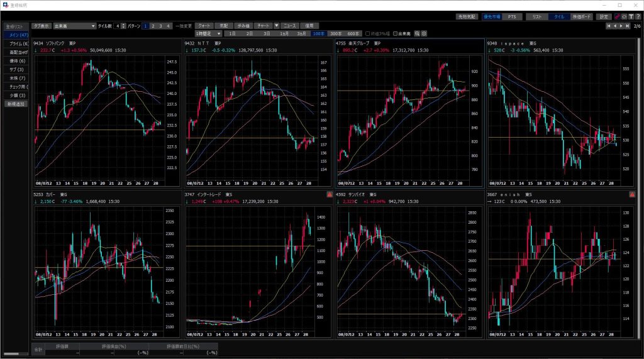
Task: Click the magnifier zoom icon beside 出来高 checkbox
Action: (x=416, y=33)
